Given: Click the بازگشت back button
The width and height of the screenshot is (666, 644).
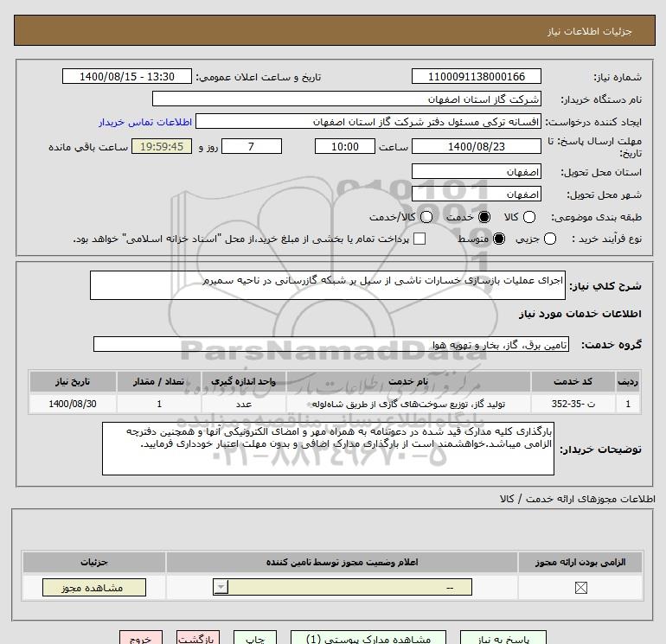Looking at the screenshot, I should 198,638.
